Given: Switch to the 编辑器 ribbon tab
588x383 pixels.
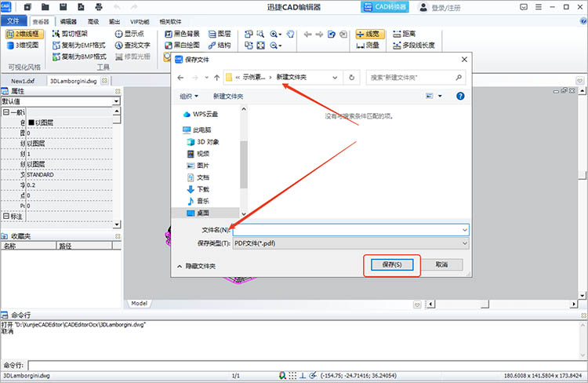Looking at the screenshot, I should click(x=68, y=22).
